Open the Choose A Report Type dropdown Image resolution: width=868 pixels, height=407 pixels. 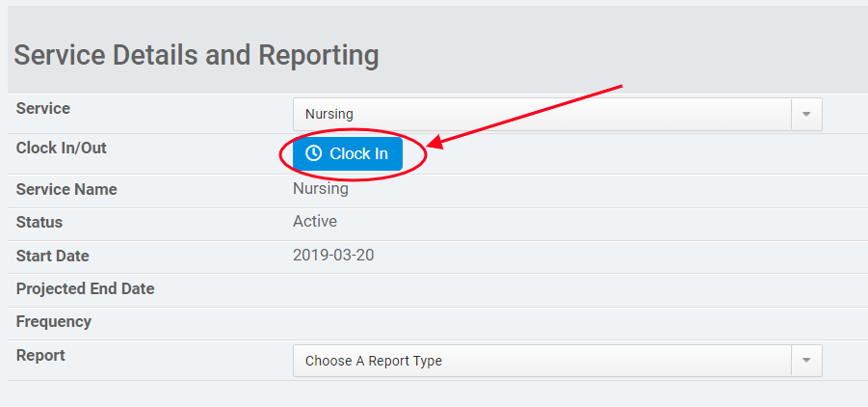click(x=541, y=361)
